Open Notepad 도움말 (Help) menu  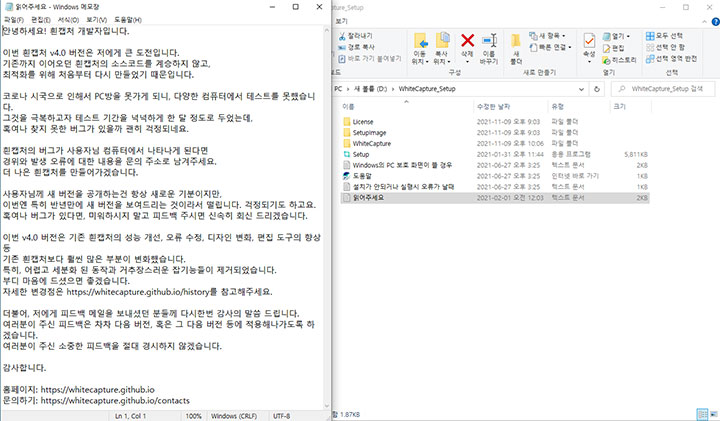click(128, 20)
